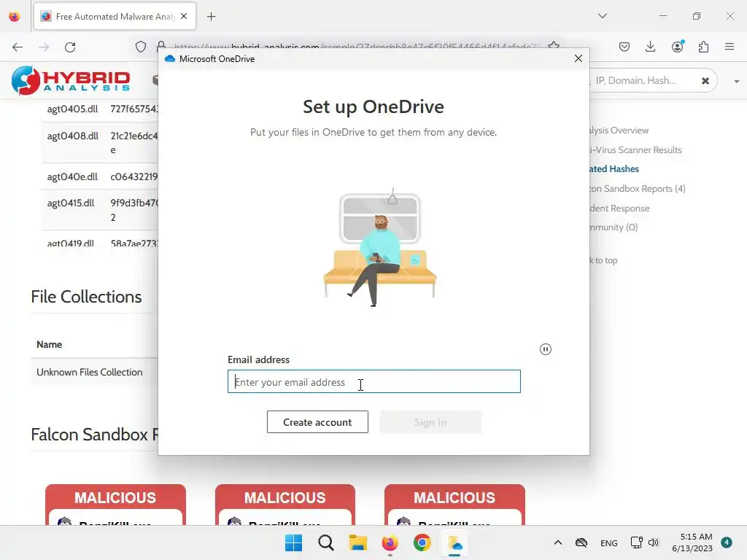
Task: Select the agt040e.dll file row
Action: click(99, 176)
